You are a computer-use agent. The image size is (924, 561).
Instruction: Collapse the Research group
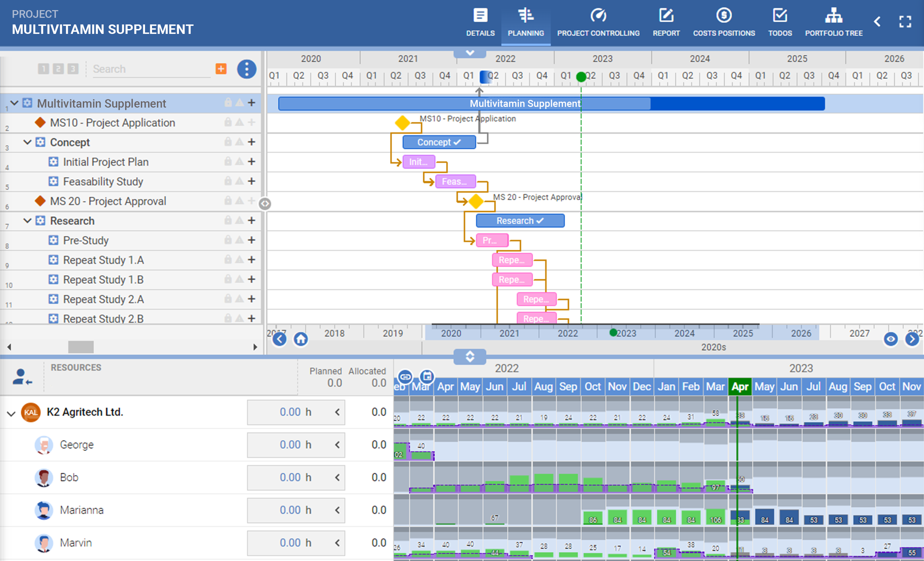click(x=27, y=220)
